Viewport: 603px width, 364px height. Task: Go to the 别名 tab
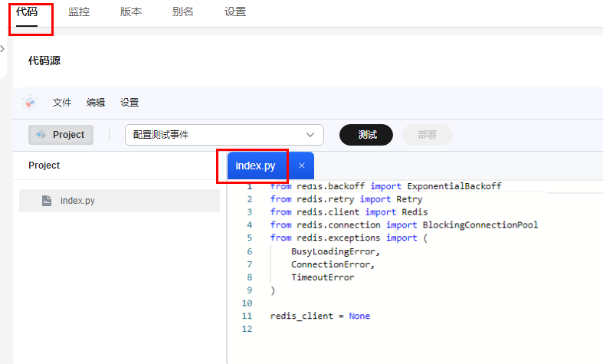[x=183, y=12]
